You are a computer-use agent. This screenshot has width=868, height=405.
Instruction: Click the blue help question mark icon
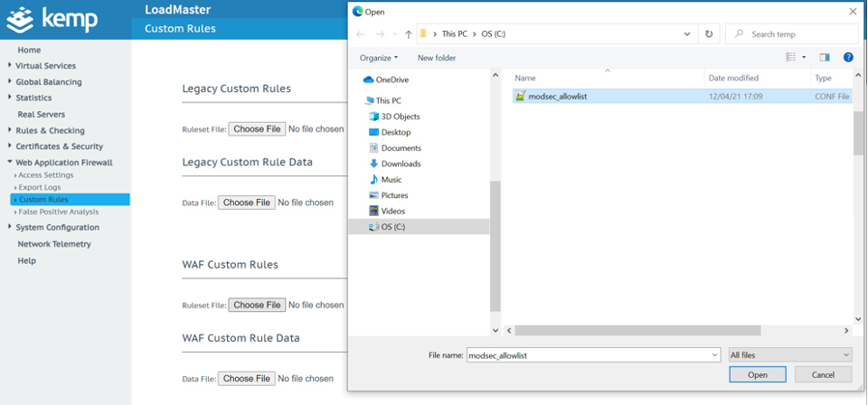(848, 57)
